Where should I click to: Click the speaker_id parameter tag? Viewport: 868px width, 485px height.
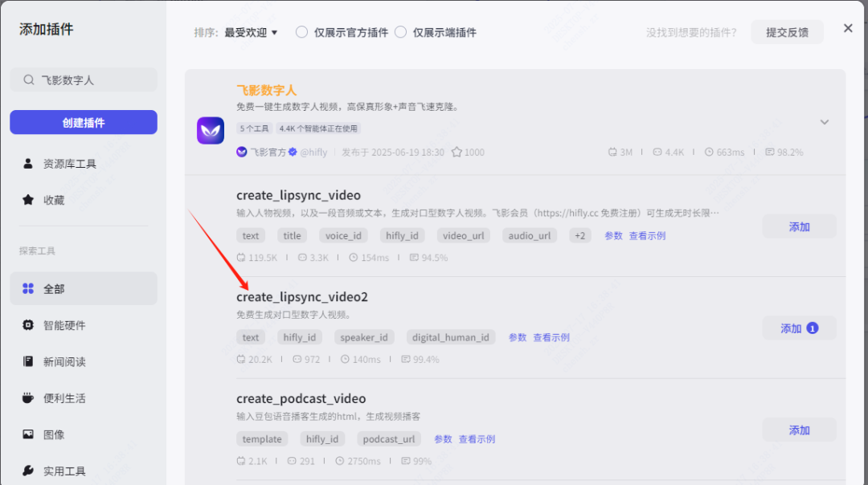(364, 337)
